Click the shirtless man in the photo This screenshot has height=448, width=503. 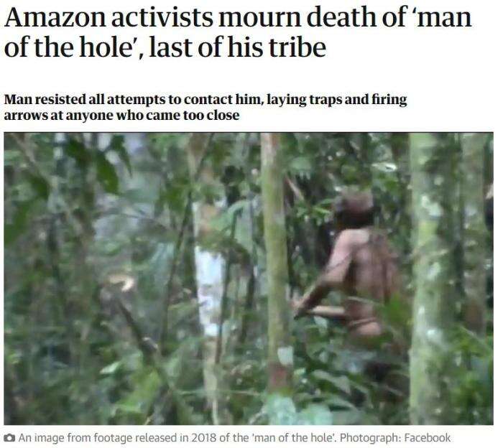[x=351, y=266]
